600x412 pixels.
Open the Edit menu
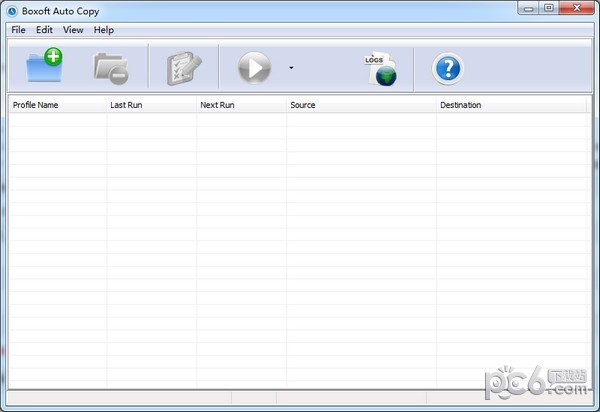click(44, 30)
